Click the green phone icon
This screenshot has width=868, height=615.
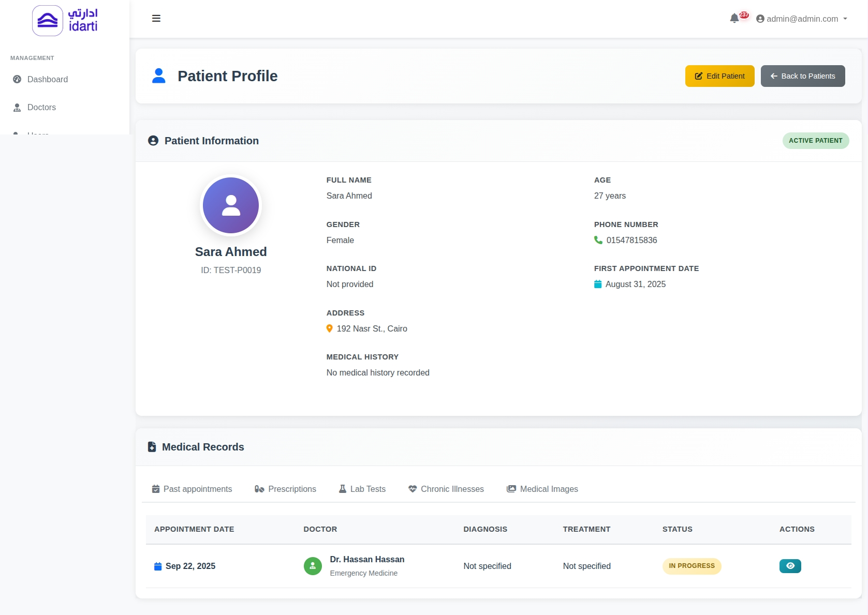click(x=598, y=240)
